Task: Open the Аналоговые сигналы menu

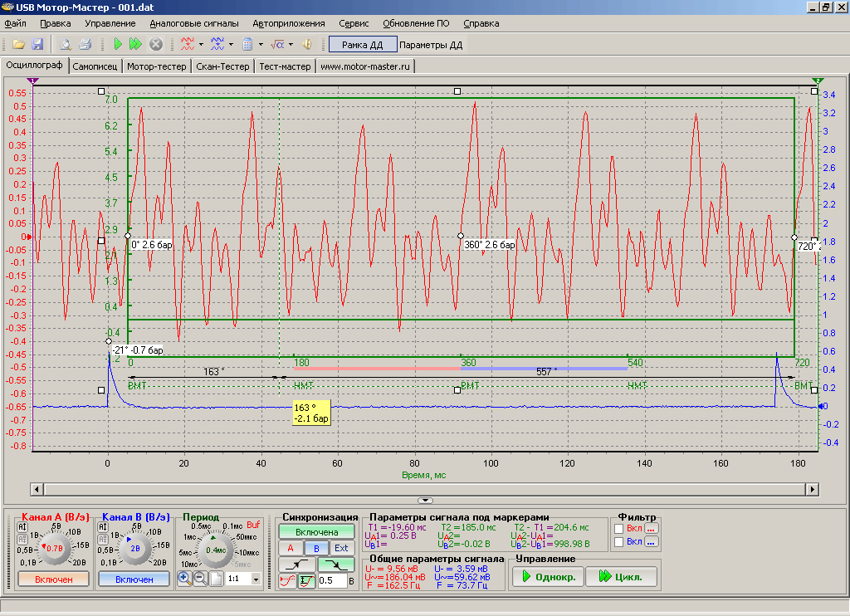Action: tap(194, 23)
